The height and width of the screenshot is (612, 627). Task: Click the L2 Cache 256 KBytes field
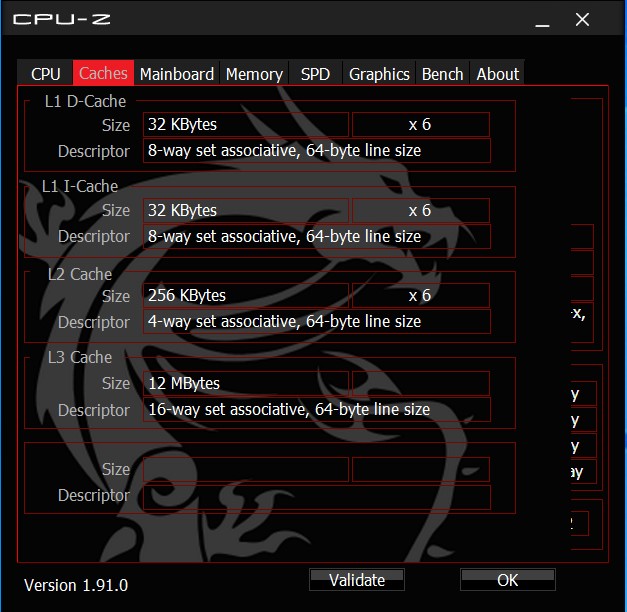click(246, 296)
